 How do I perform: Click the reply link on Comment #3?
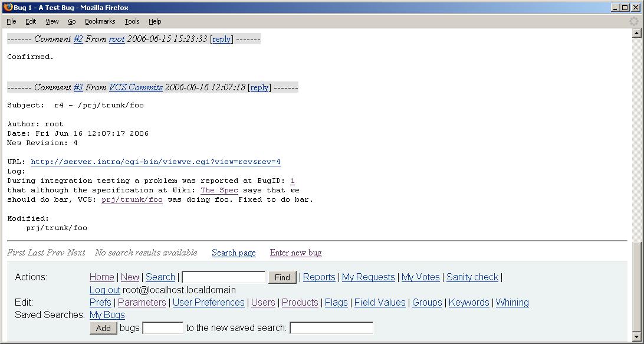point(259,87)
